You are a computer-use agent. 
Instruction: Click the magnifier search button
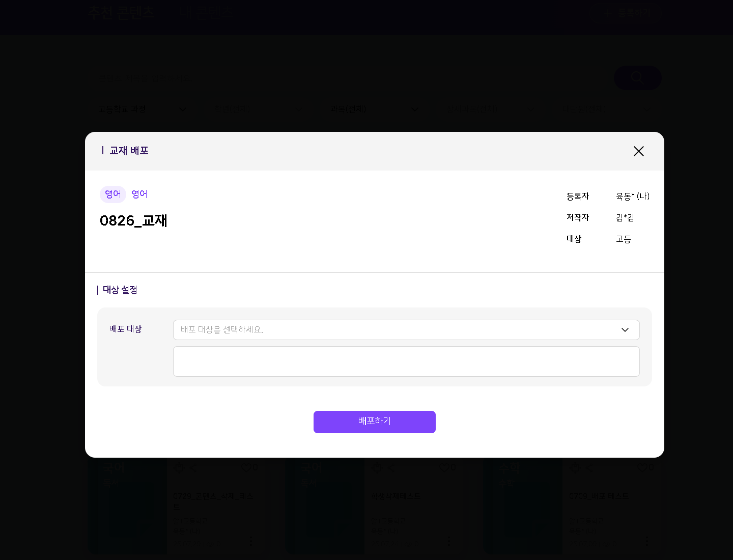tap(637, 78)
